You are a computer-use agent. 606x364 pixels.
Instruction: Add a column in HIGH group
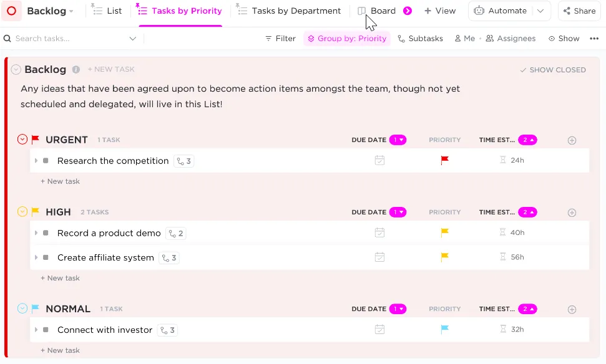(572, 213)
